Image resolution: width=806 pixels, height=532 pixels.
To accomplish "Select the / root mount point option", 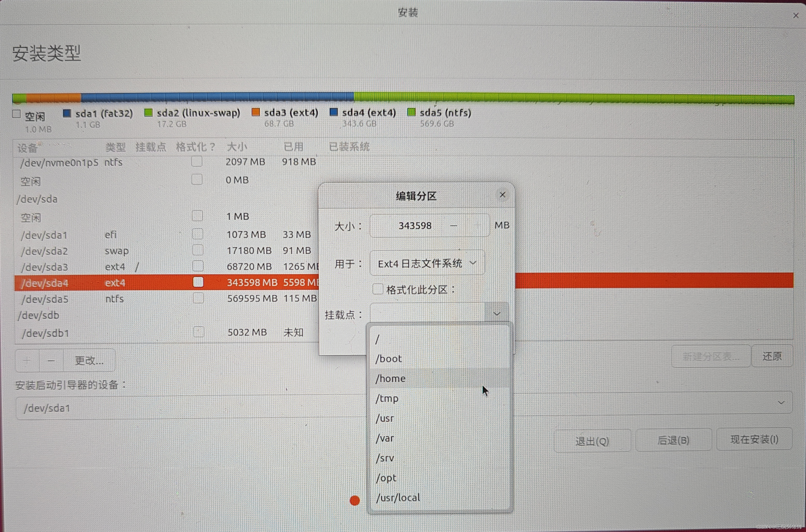I will pos(440,339).
